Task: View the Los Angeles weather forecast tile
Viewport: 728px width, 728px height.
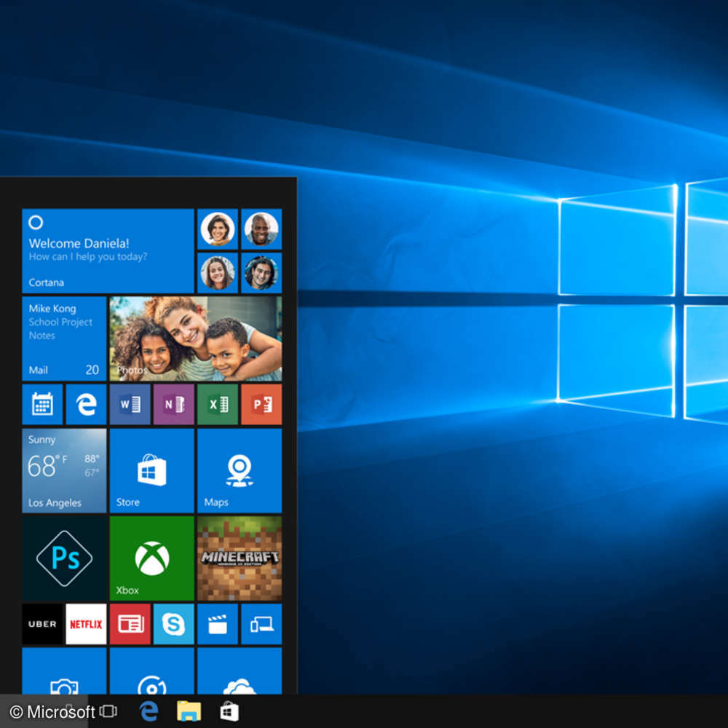Action: [x=64, y=470]
